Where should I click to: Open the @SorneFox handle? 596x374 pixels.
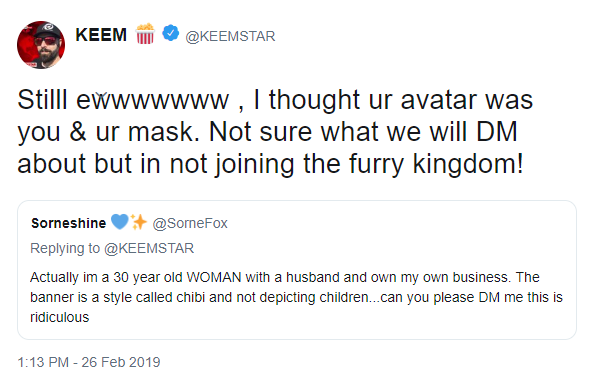click(x=190, y=223)
